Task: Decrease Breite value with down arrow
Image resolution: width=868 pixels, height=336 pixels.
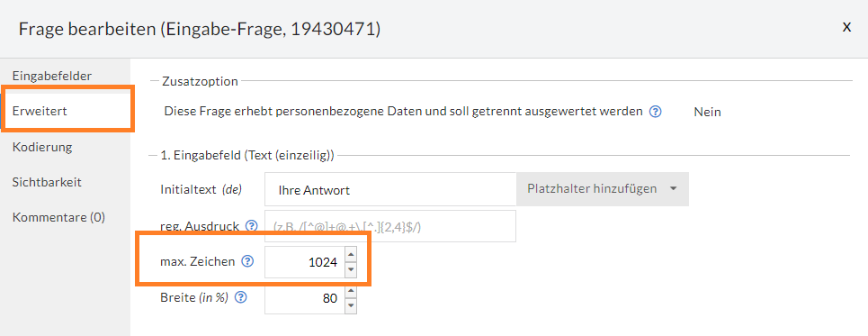Action: coord(351,306)
